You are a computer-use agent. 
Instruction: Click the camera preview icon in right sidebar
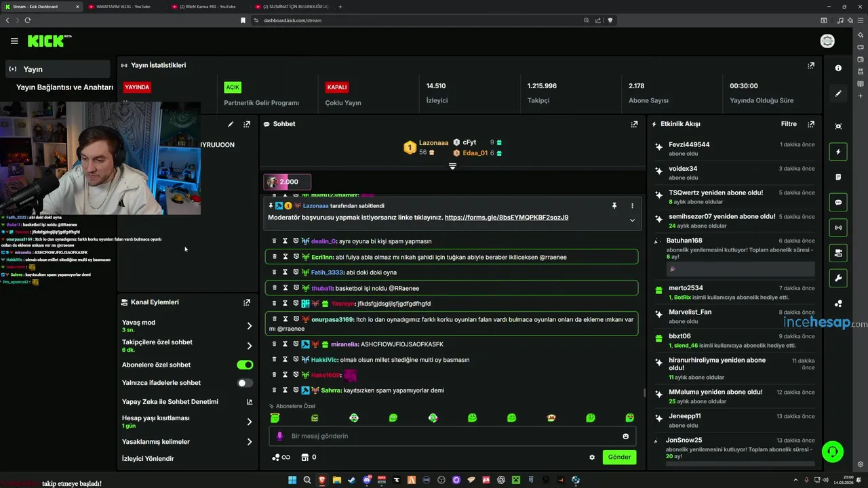[838, 127]
